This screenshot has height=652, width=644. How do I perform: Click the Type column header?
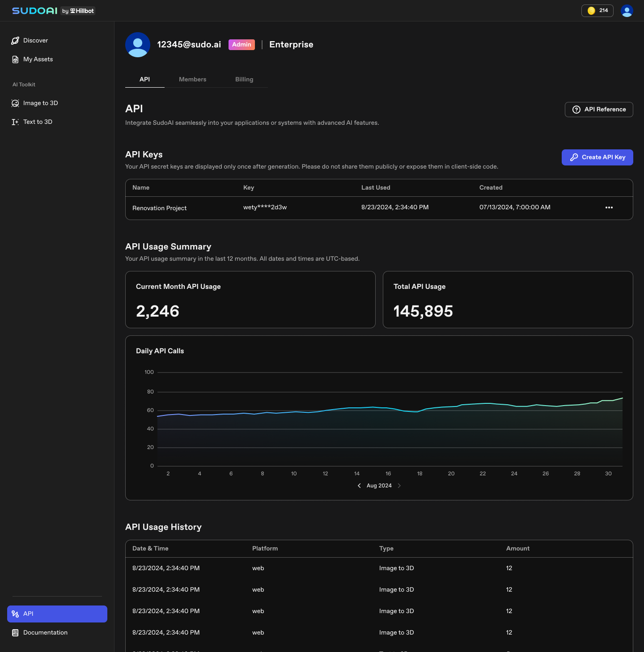point(386,549)
